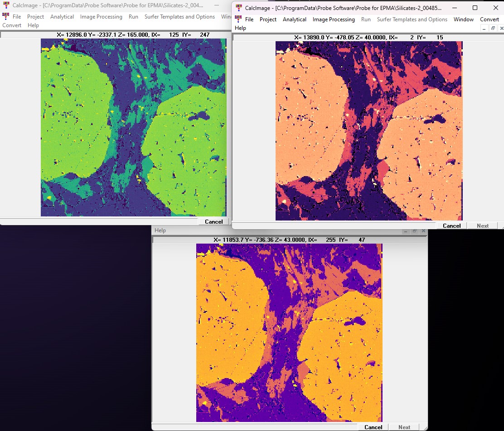Open Window menu in right CalcImage window

tap(463, 19)
